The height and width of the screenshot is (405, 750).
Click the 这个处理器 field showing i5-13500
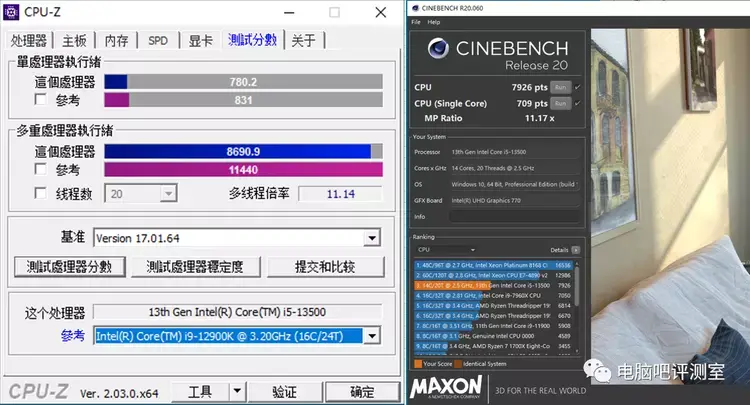[x=237, y=312]
